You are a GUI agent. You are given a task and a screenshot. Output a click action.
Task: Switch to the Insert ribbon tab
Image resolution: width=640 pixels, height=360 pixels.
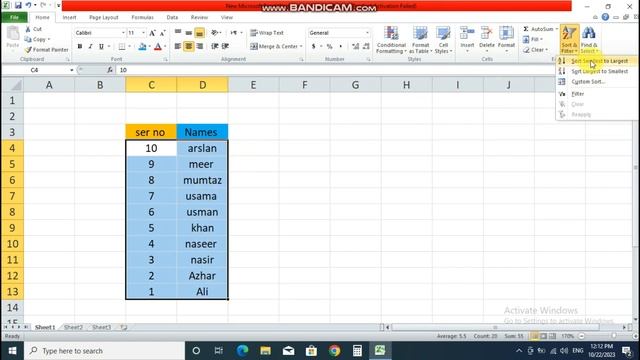pyautogui.click(x=69, y=18)
